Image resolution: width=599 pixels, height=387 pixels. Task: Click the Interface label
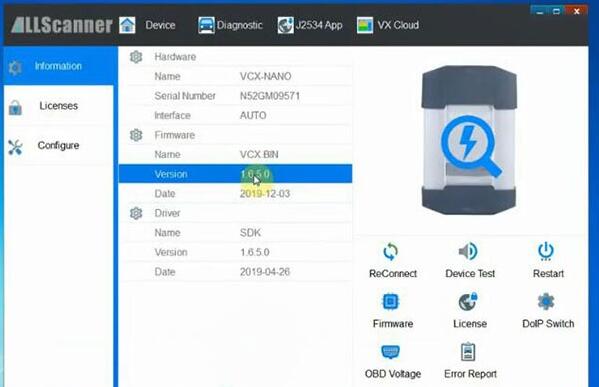[172, 115]
